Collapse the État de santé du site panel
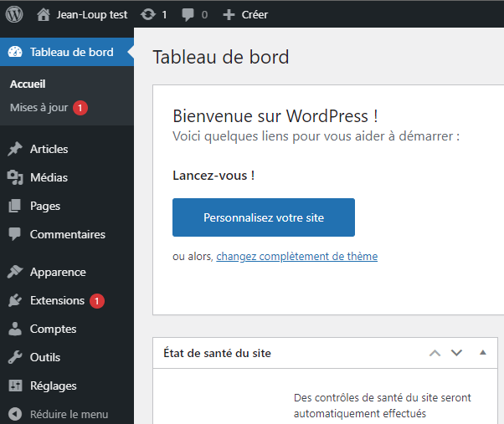This screenshot has height=424, width=504. pyautogui.click(x=483, y=352)
